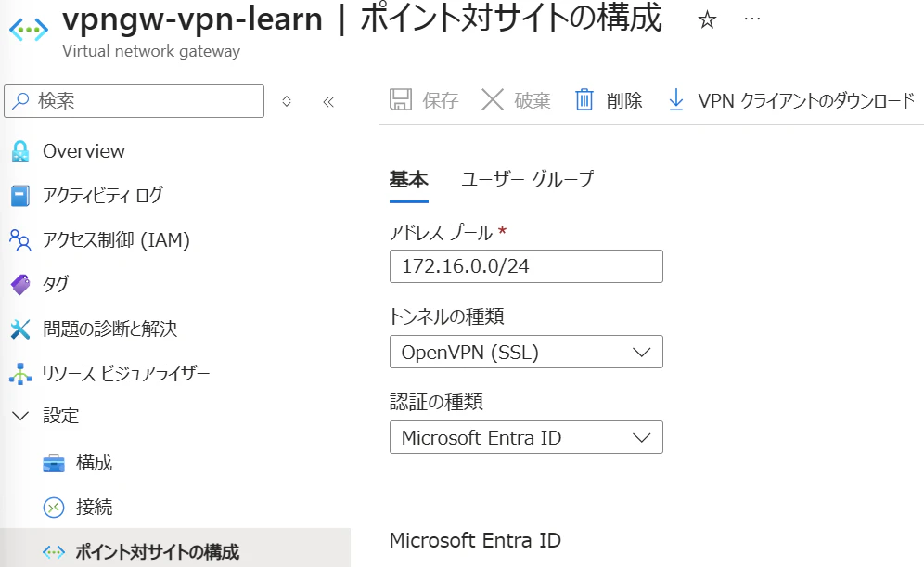Open the タグ page

click(x=56, y=284)
